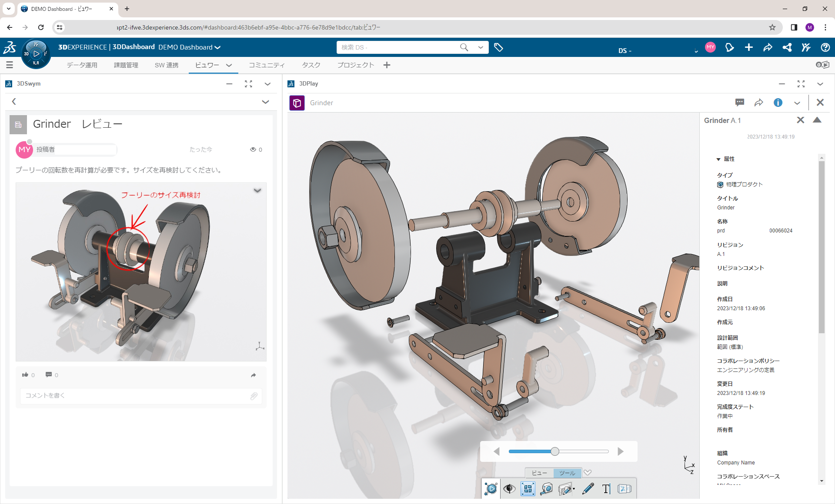Image resolution: width=835 pixels, height=504 pixels.
Task: Select the Measure tape tool
Action: [546, 489]
